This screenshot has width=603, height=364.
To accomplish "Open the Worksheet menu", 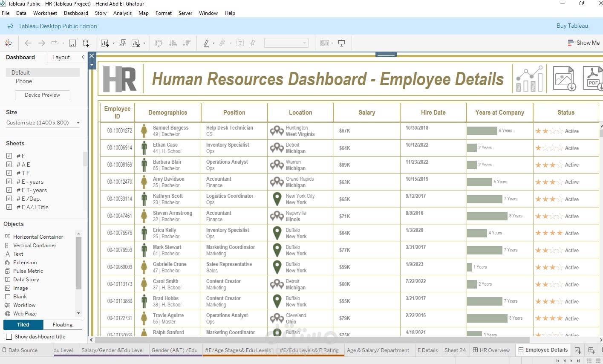I will [x=45, y=13].
